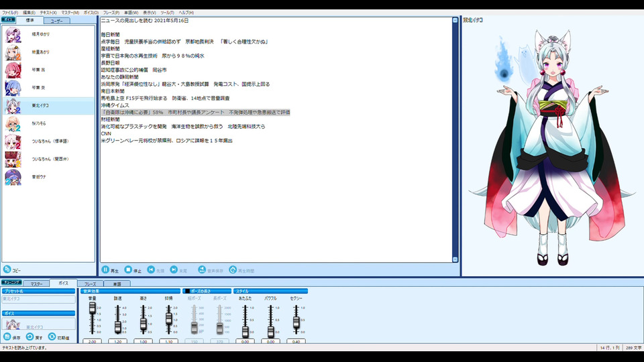Select the 結月ゆかり voice avatar
The width and height of the screenshot is (644, 362).
coord(13,34)
